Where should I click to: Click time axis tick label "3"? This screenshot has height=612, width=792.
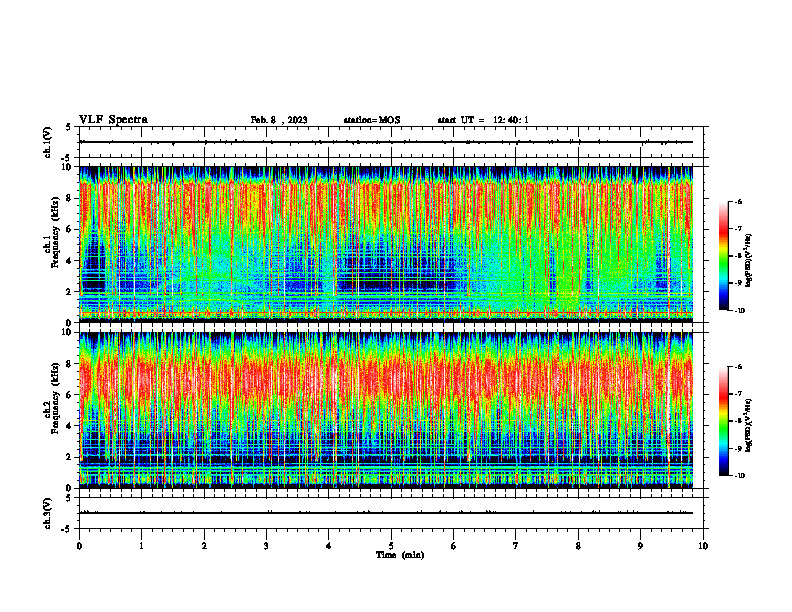(x=266, y=546)
